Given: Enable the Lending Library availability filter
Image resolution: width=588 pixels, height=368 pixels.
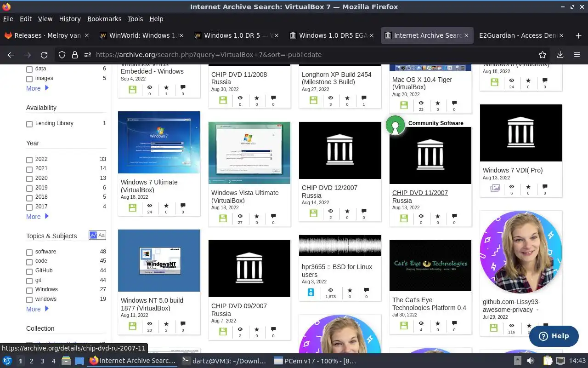Looking at the screenshot, I should tap(29, 124).
